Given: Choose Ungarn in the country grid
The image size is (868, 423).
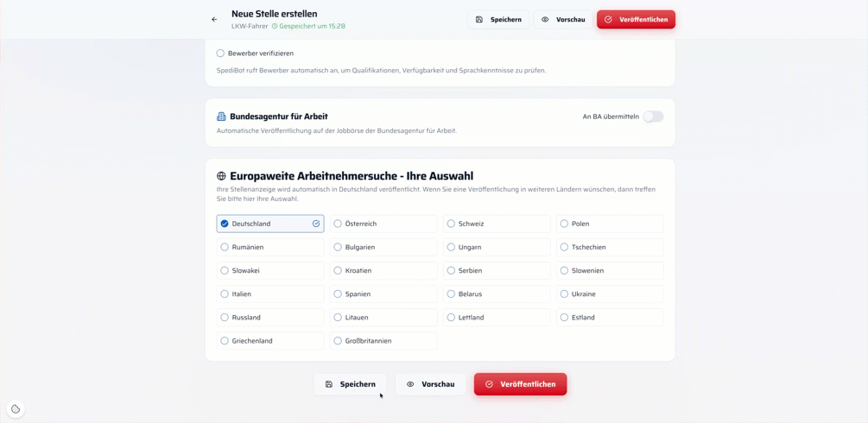Looking at the screenshot, I should tap(497, 247).
